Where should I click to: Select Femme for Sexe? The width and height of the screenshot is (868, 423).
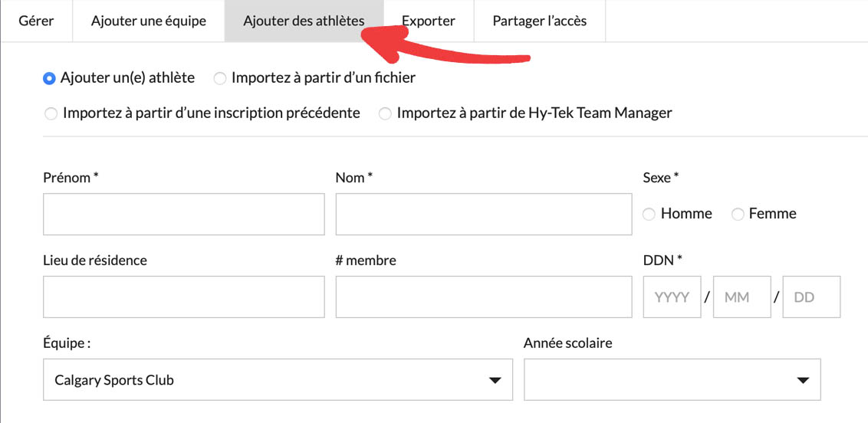coord(738,215)
